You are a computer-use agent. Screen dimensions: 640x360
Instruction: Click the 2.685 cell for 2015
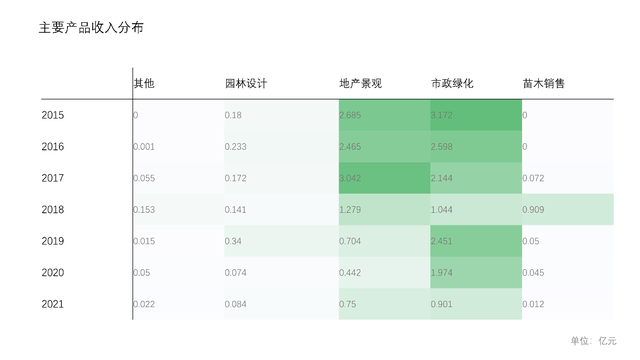click(x=384, y=115)
